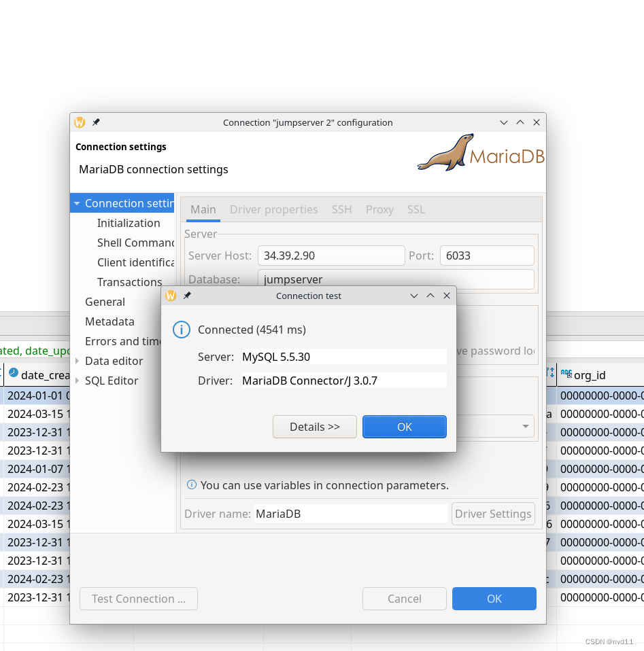Click the date_created column header in the data grid
The image size is (644, 651).
point(37,375)
